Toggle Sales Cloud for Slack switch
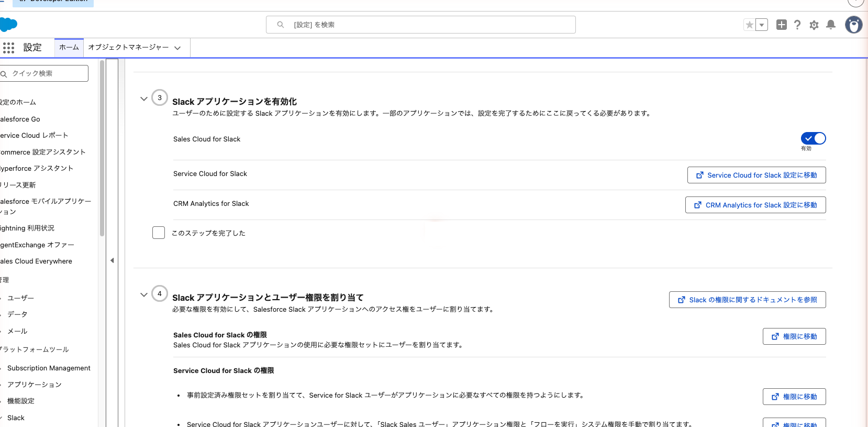Image resolution: width=868 pixels, height=427 pixels. (814, 138)
